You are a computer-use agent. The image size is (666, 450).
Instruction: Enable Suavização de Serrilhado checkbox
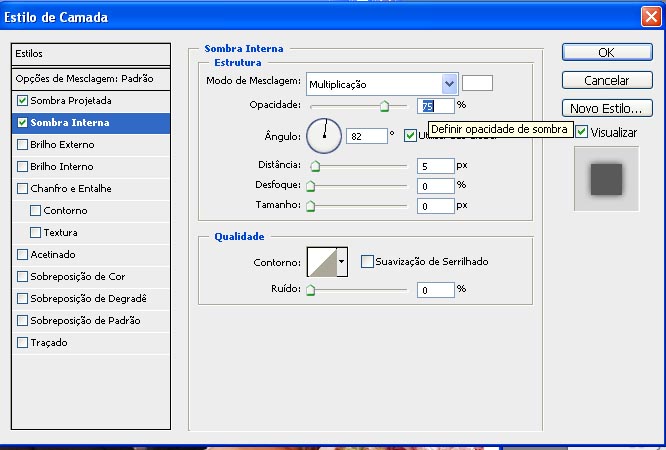click(x=367, y=262)
